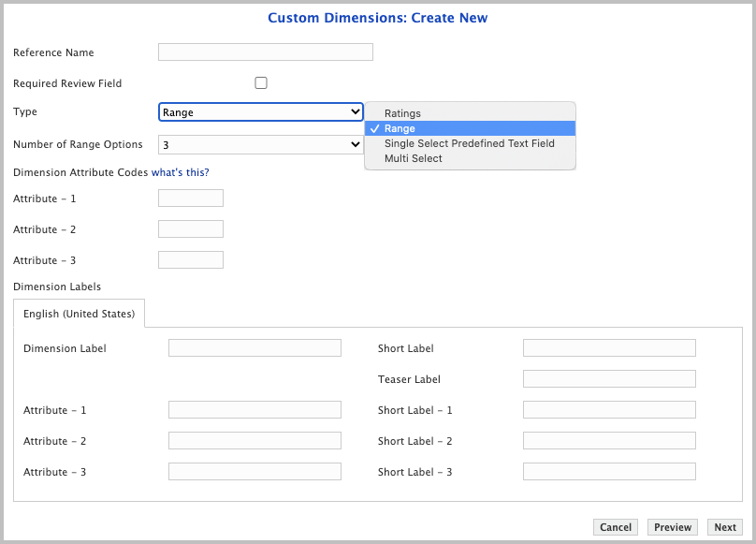Click the Preview button

point(672,527)
